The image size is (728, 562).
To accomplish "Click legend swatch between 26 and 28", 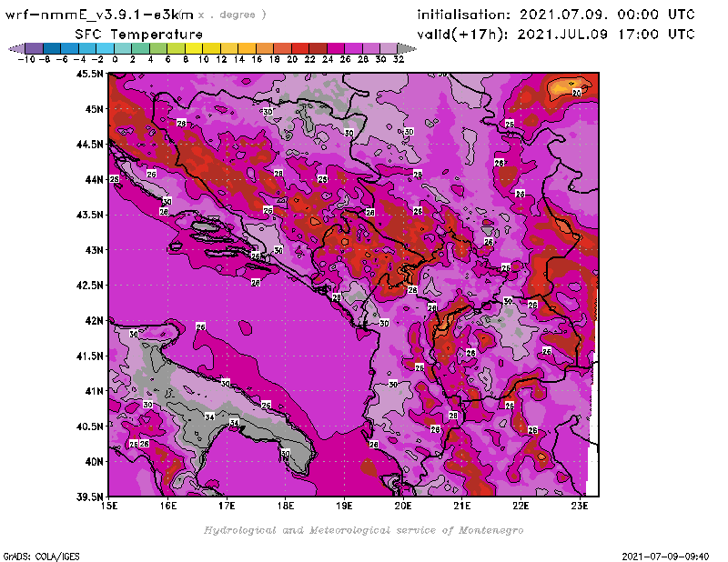I will (x=353, y=48).
